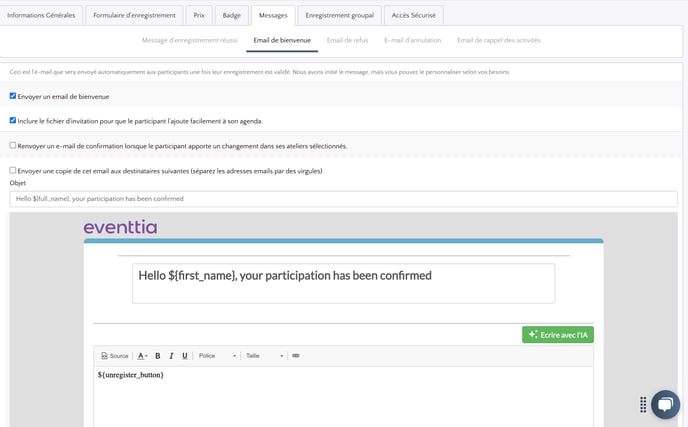Image resolution: width=688 pixels, height=427 pixels.
Task: Switch to Formulaire d'enregistrement tab
Action: pyautogui.click(x=134, y=15)
